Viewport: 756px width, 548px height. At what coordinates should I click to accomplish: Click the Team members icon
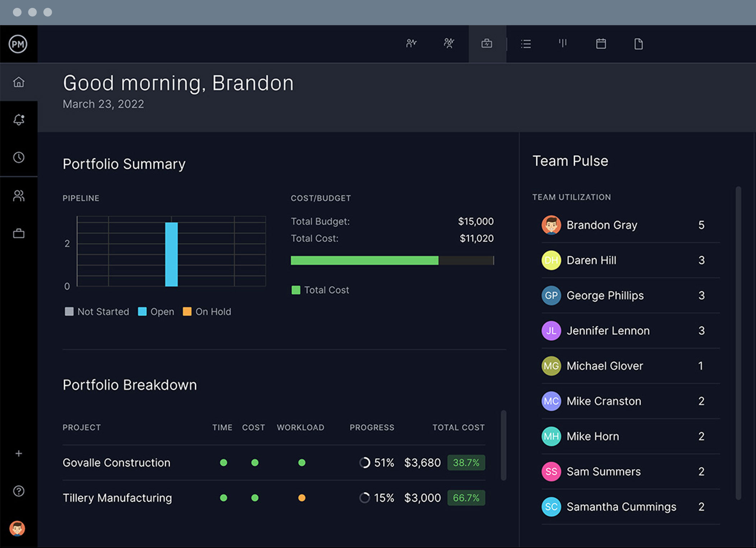pos(19,195)
